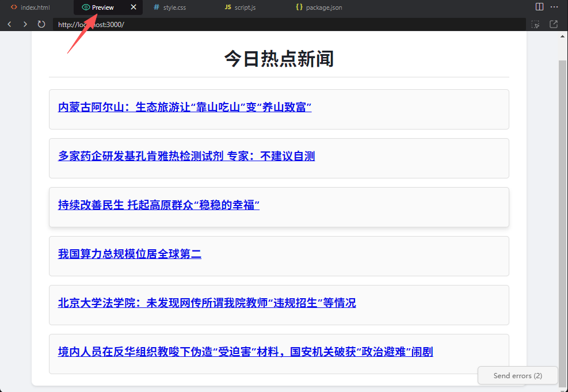
Task: Switch to the index.html tab
Action: click(31, 7)
